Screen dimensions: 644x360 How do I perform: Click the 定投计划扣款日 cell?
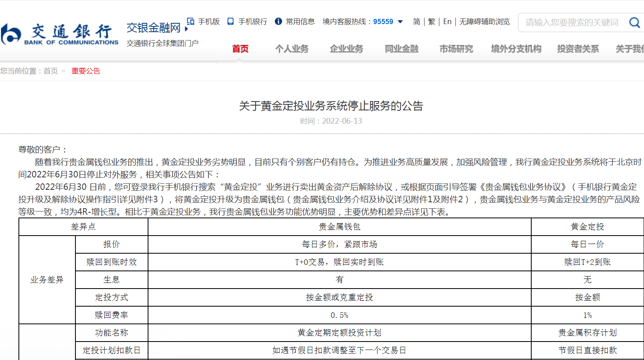(x=112, y=350)
